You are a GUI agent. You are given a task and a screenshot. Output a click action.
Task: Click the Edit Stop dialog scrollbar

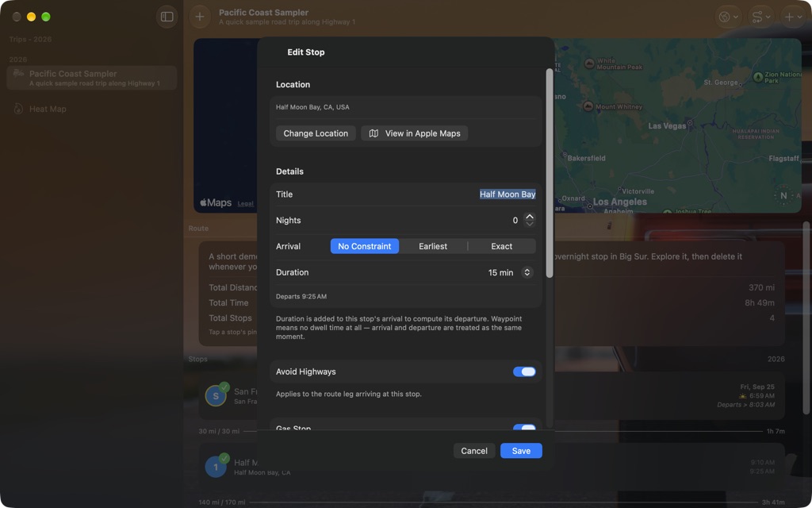(x=550, y=173)
